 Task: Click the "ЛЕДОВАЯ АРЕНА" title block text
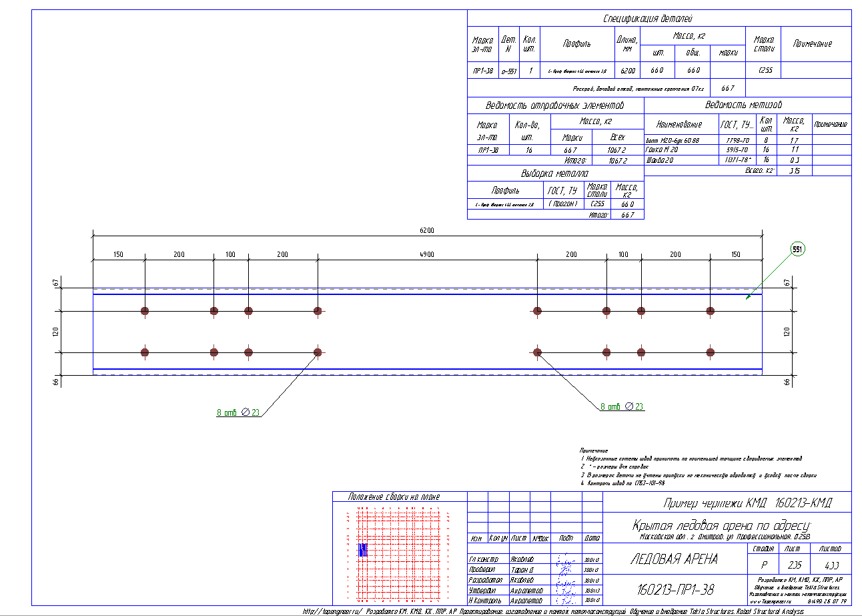tap(674, 559)
